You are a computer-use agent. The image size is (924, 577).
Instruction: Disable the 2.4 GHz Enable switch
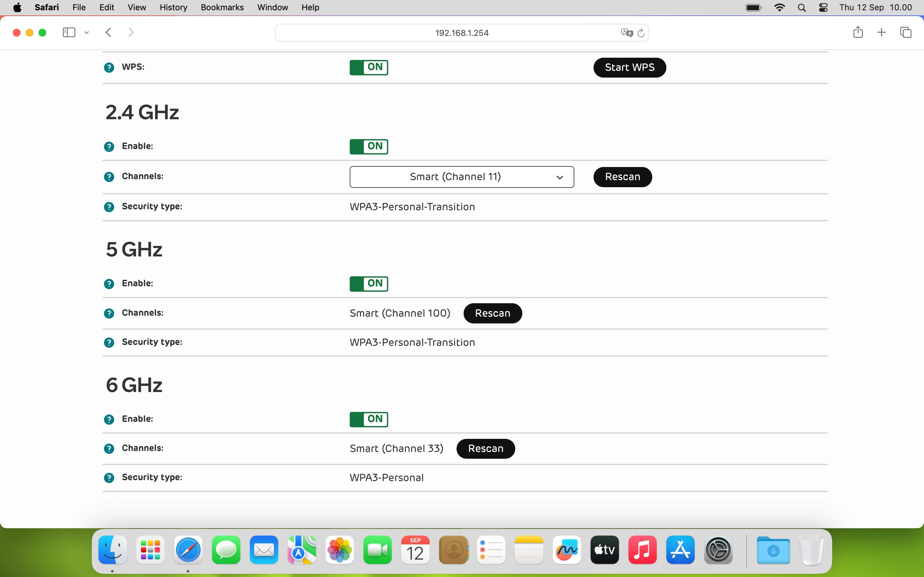click(x=368, y=146)
